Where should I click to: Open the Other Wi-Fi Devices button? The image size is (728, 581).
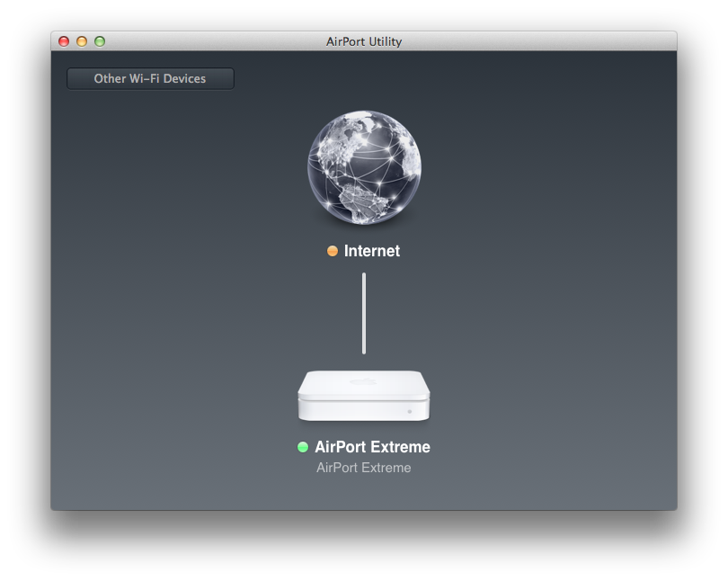(150, 78)
